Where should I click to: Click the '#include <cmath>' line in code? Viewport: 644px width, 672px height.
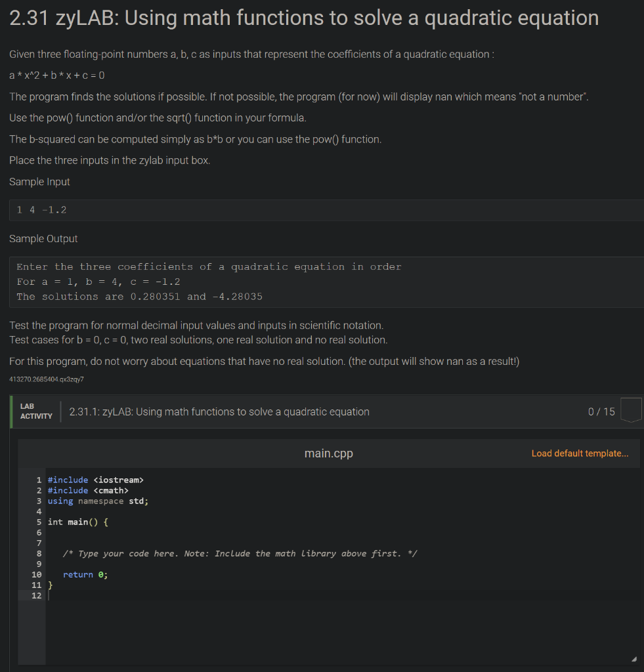click(88, 490)
